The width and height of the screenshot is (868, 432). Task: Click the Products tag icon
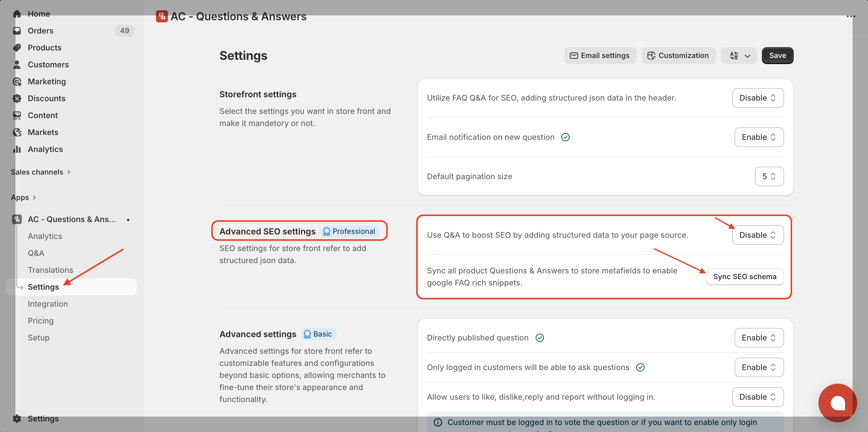[x=17, y=47]
